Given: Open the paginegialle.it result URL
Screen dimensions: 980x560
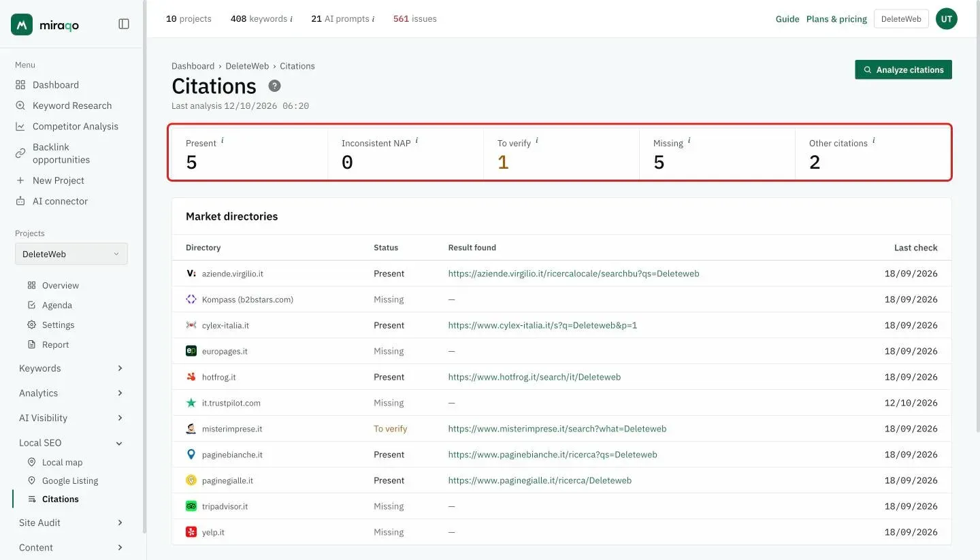Looking at the screenshot, I should click(x=540, y=480).
